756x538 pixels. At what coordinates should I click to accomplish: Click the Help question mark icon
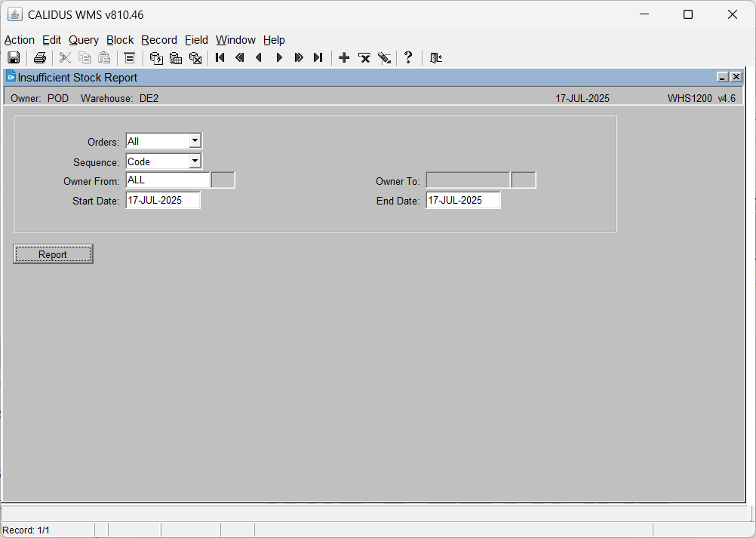click(x=408, y=58)
